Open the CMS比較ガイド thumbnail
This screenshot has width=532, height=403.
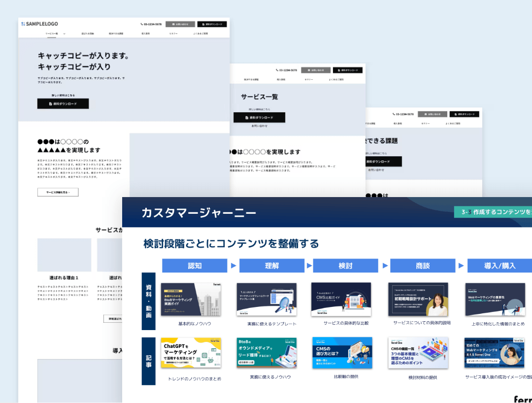[x=341, y=299]
